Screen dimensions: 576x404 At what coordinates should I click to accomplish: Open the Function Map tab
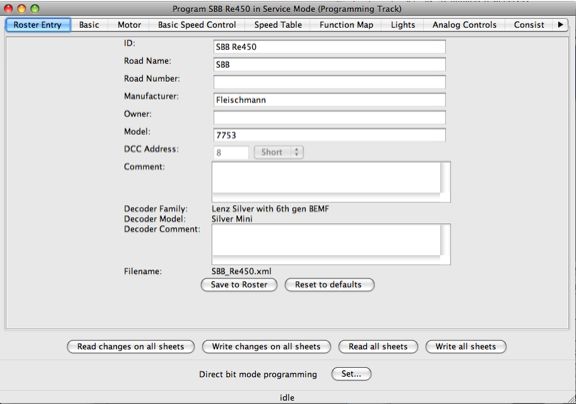click(346, 25)
